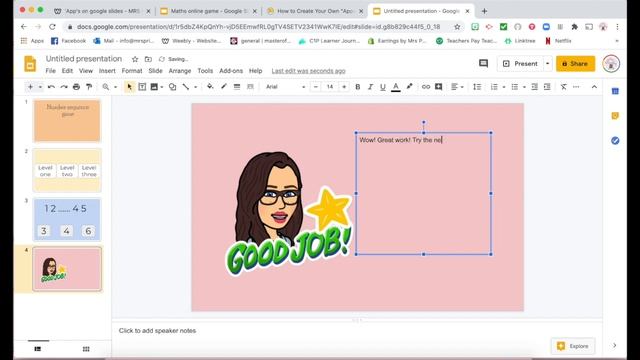Open the Arial font dropdown
This screenshot has height=360, width=640.
pyautogui.click(x=285, y=87)
